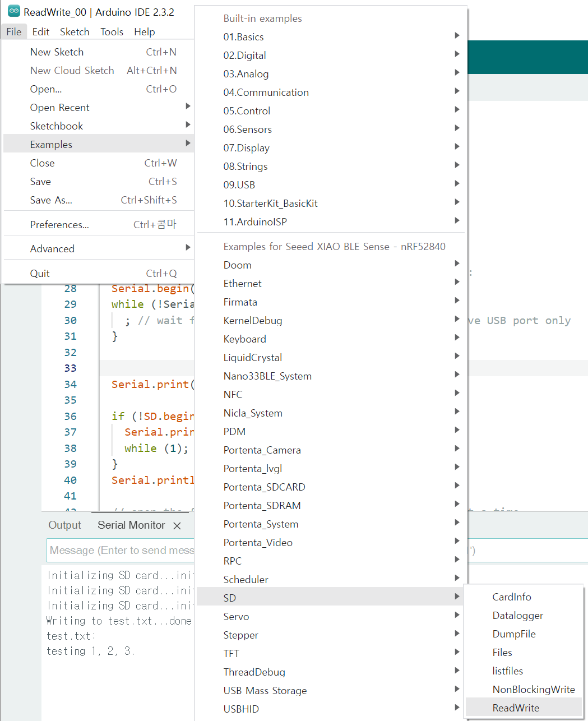The width and height of the screenshot is (588, 721).
Task: Expand Nicla_System examples
Action: [x=331, y=413]
